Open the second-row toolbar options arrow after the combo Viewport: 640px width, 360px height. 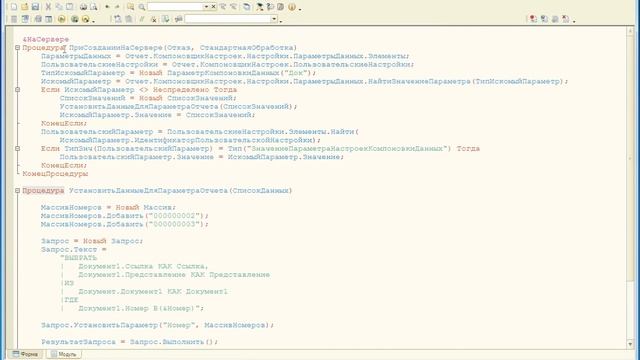[281, 21]
